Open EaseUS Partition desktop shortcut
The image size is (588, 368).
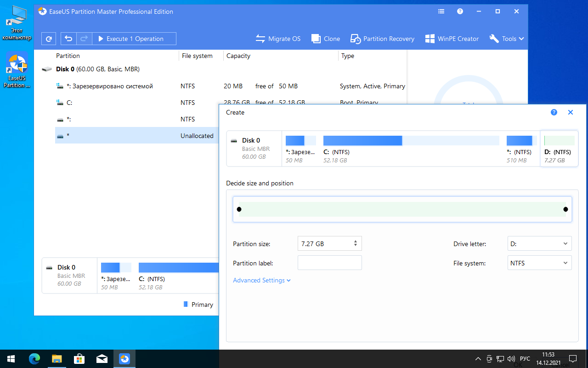click(x=17, y=70)
